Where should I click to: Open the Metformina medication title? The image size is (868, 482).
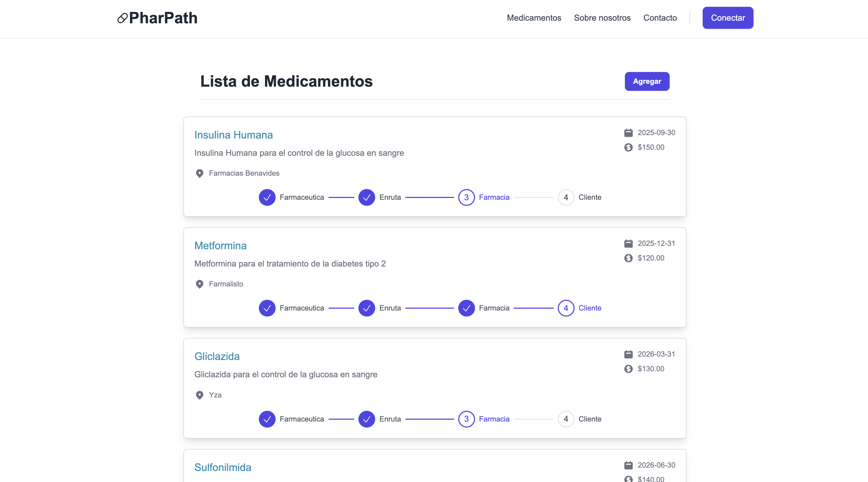click(220, 246)
